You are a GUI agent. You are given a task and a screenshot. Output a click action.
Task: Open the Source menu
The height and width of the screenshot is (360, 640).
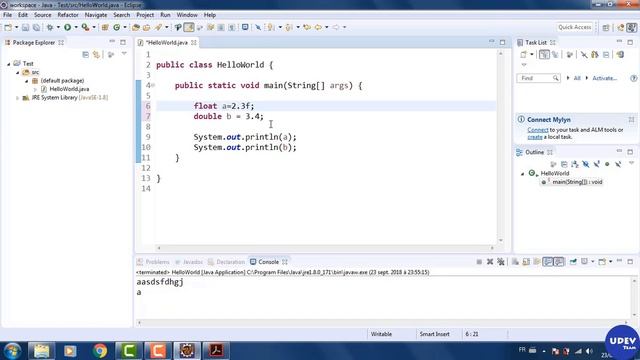click(42, 15)
